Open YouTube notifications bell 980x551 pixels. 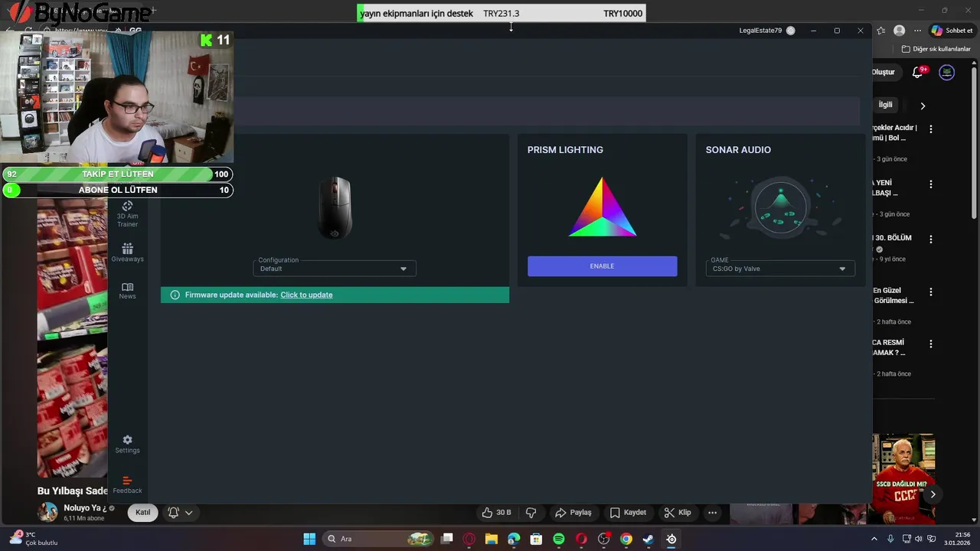[x=918, y=72]
